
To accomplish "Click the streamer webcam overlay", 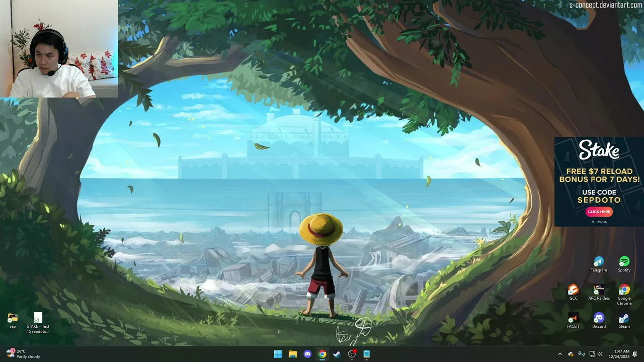I will [x=59, y=49].
